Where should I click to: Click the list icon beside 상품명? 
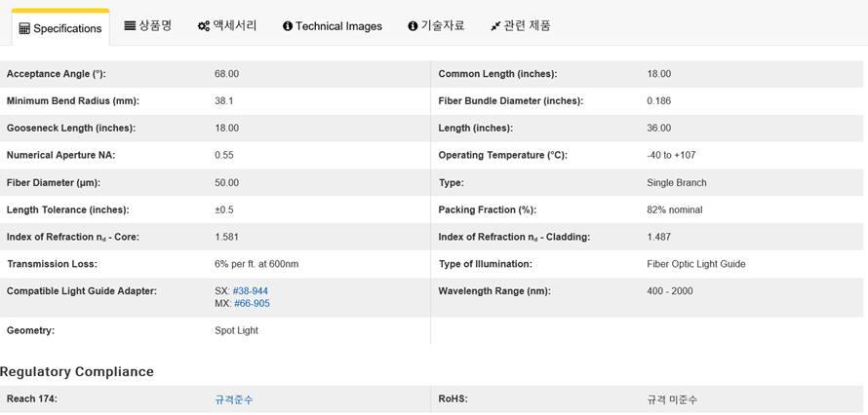pos(130,25)
